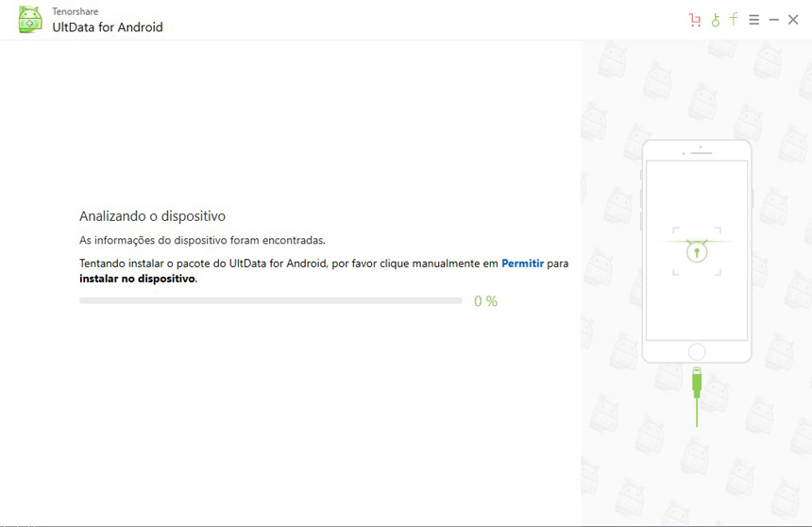Click the 'Analizando o dispositivo' heading
The height and width of the screenshot is (527, 812).
pos(152,216)
